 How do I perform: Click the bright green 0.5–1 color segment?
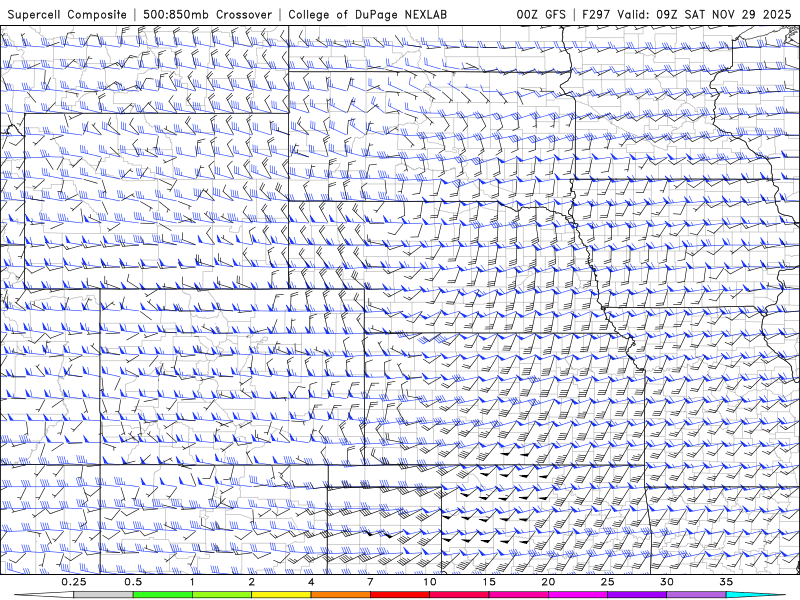tap(163, 595)
